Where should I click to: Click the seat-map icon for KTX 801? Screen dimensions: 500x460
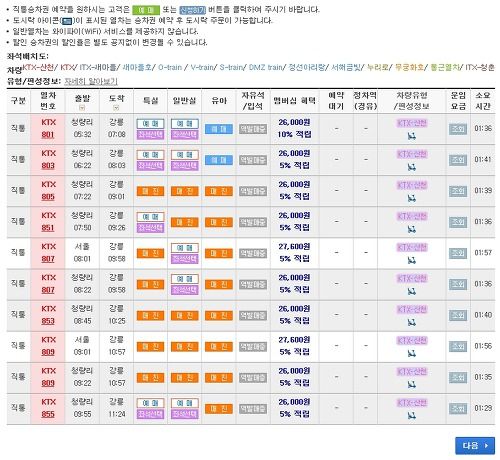[x=412, y=136]
